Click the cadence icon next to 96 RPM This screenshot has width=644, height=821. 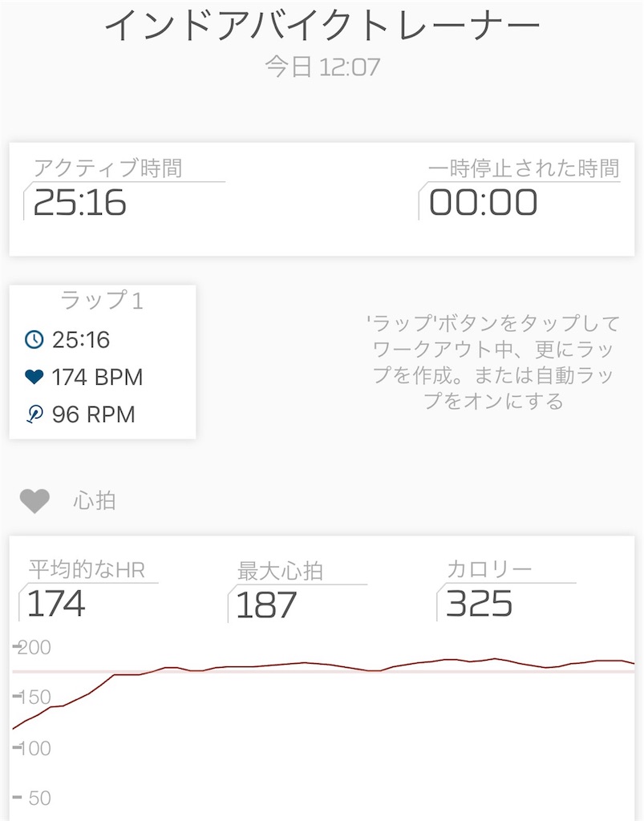(x=34, y=415)
